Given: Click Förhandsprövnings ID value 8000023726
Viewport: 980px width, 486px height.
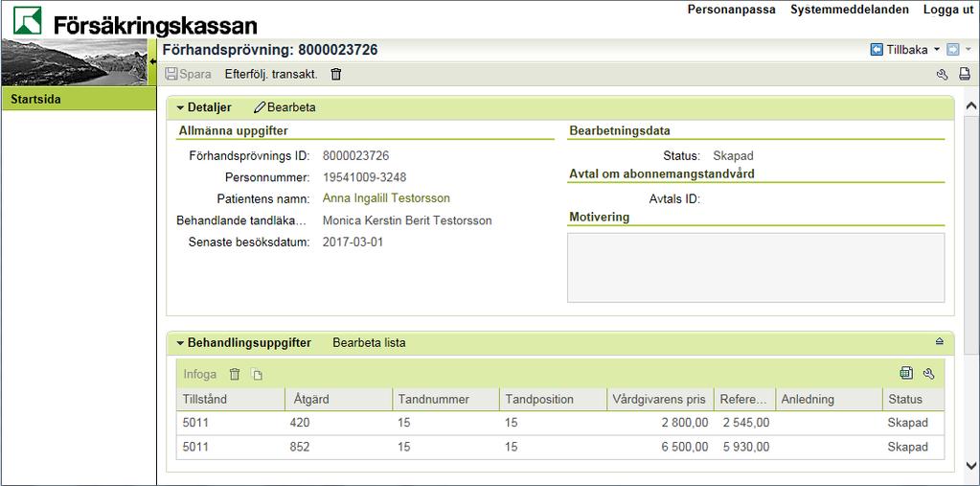Looking at the screenshot, I should (x=355, y=155).
